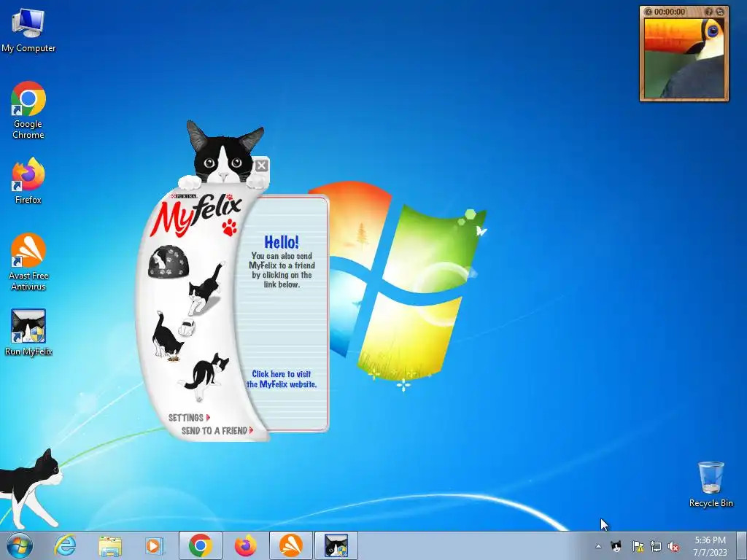Click the Hello! heading in MyFelix
The height and width of the screenshot is (560, 747).
click(282, 242)
